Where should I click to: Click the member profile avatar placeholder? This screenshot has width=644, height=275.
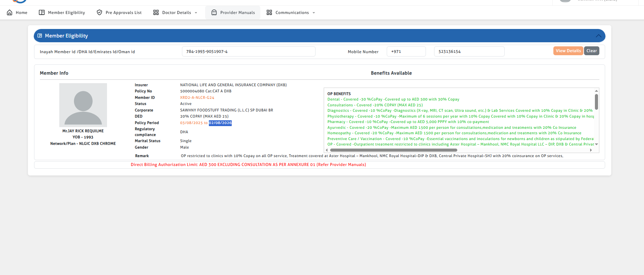pyautogui.click(x=83, y=105)
